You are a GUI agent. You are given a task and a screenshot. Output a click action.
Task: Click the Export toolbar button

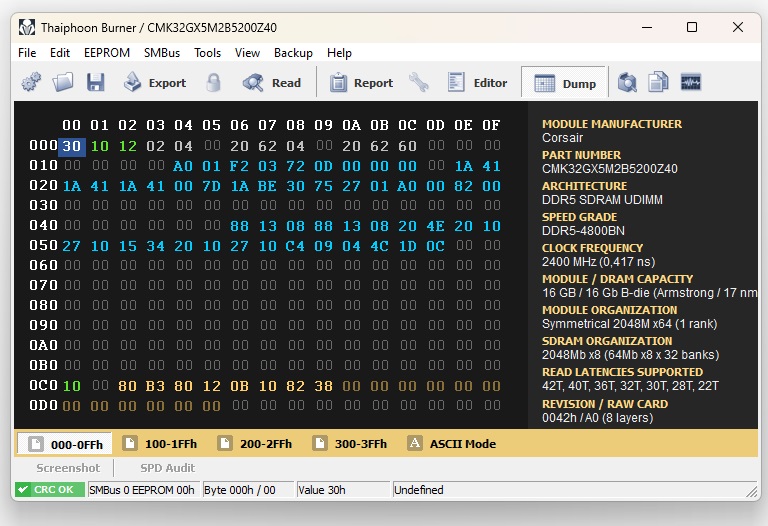point(155,82)
